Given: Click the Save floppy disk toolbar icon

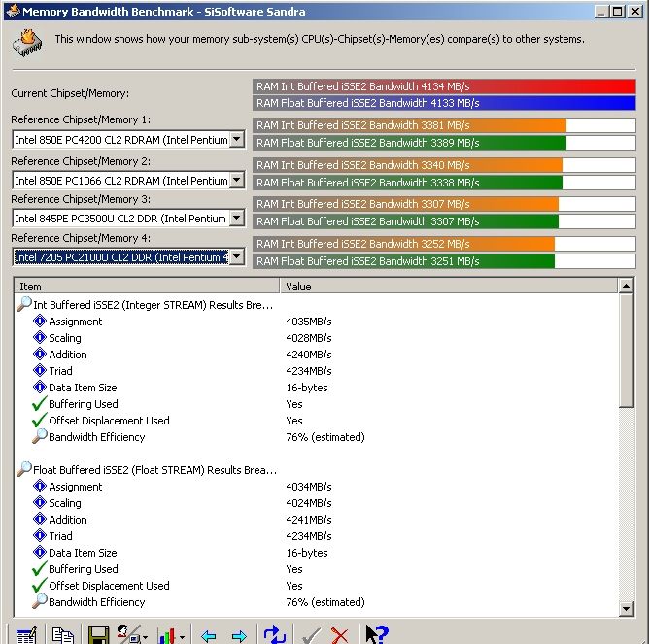Looking at the screenshot, I should pyautogui.click(x=98, y=634).
